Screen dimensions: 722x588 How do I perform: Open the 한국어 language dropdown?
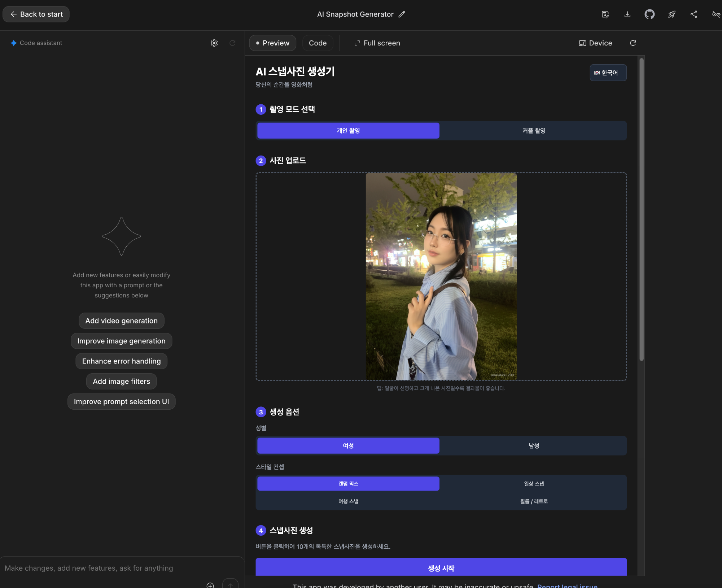608,73
